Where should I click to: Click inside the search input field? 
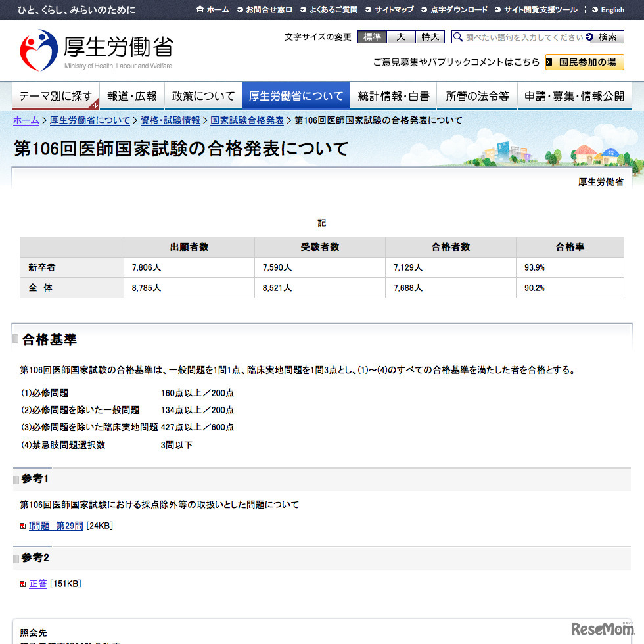point(519,37)
